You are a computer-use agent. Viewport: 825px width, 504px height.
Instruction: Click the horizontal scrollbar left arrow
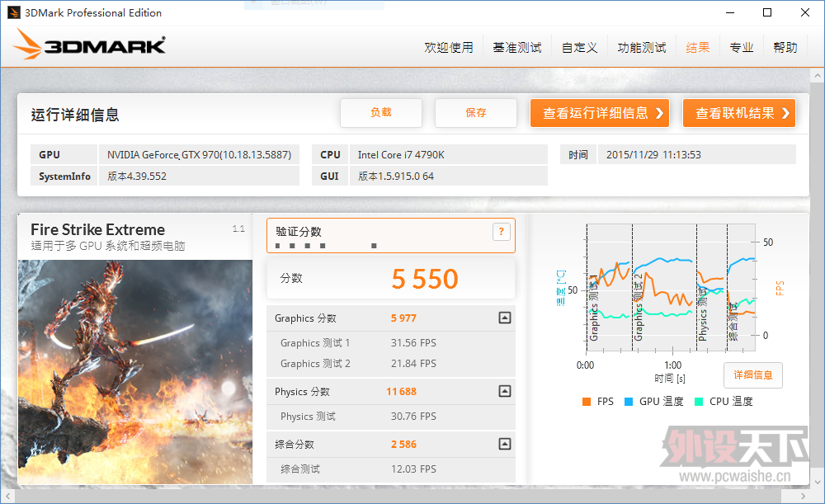coord(7,496)
